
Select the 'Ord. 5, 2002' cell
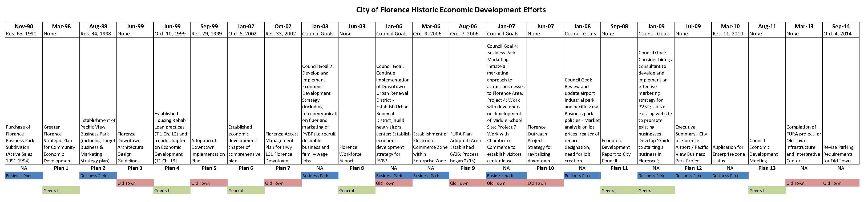click(246, 34)
